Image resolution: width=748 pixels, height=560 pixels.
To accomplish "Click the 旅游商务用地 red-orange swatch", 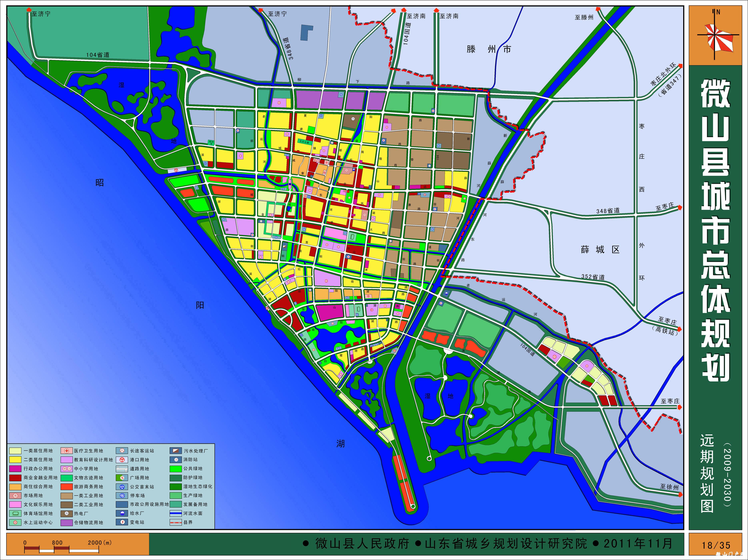I will (67, 487).
